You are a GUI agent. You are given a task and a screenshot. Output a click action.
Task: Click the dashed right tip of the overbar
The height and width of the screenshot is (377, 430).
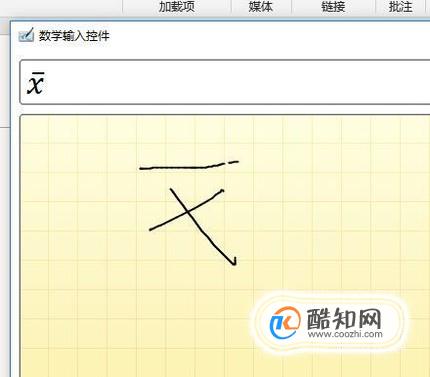pos(232,162)
